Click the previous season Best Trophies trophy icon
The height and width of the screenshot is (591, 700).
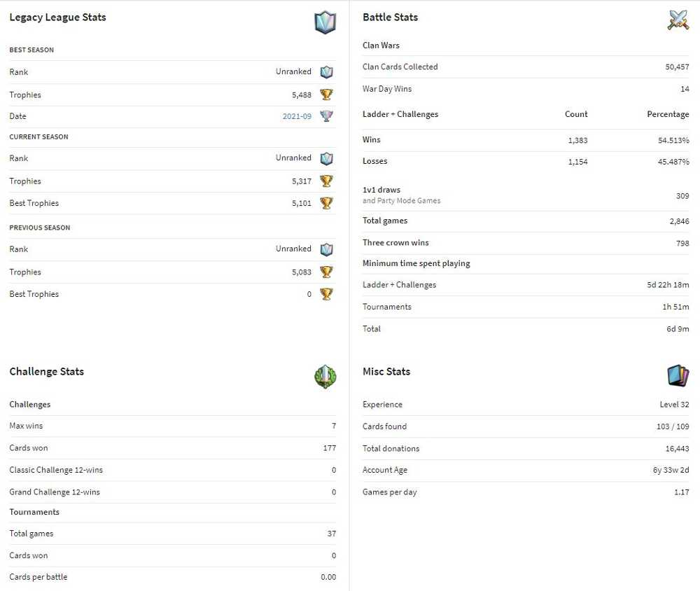(x=326, y=294)
